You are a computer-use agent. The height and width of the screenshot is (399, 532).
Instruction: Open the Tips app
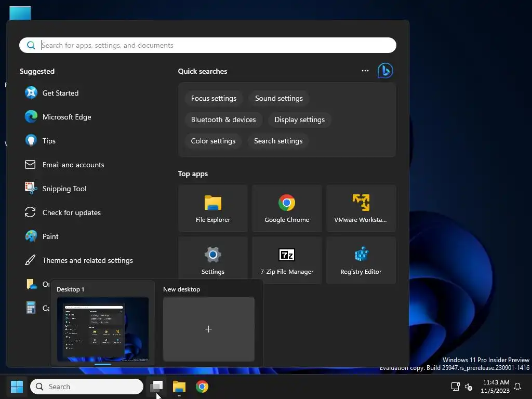tap(40, 140)
